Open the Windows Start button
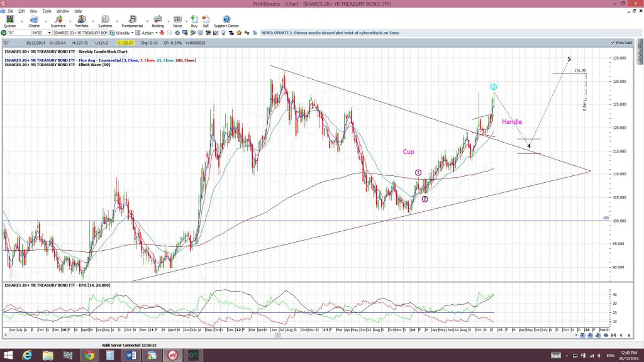 pos(8,356)
